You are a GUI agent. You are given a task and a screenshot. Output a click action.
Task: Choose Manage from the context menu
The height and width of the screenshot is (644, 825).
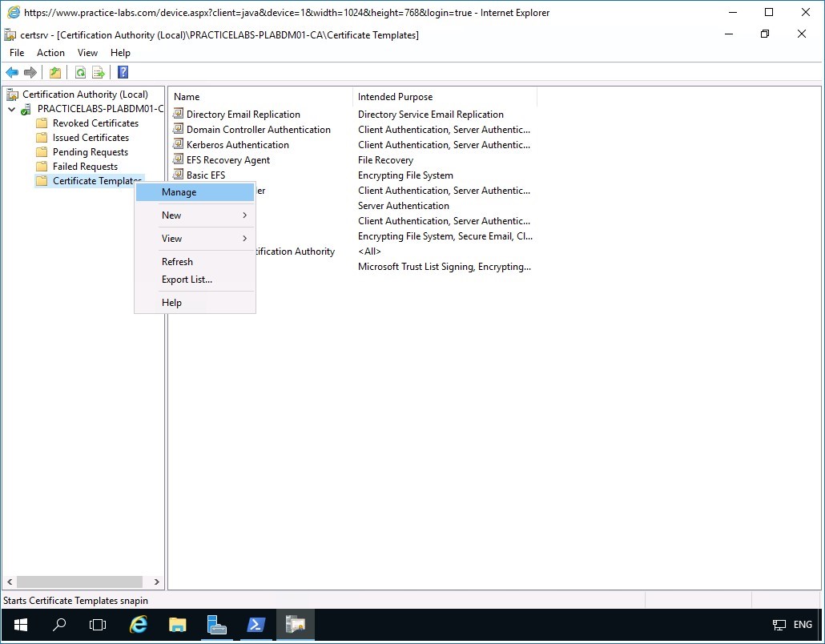click(x=178, y=191)
